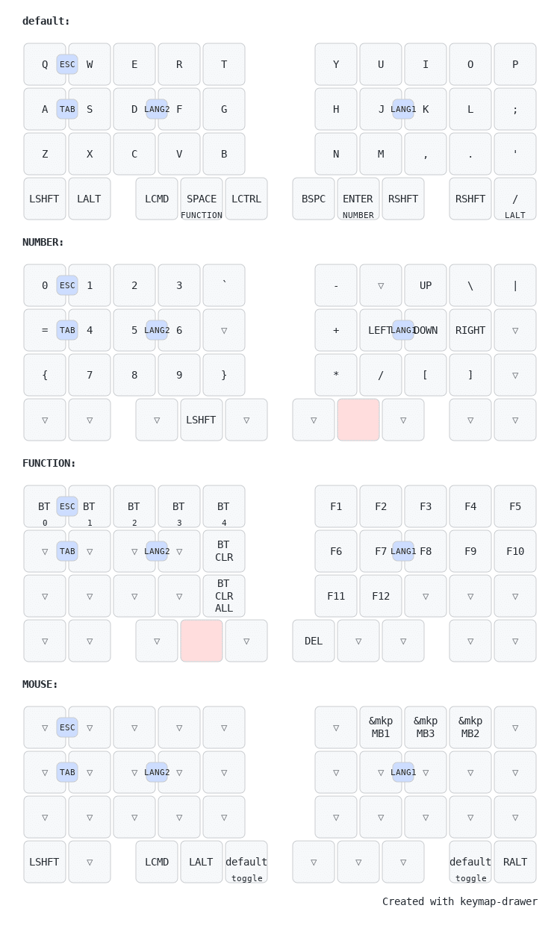Click the BT 0 Bluetooth key
560x926 pixels.
(45, 506)
